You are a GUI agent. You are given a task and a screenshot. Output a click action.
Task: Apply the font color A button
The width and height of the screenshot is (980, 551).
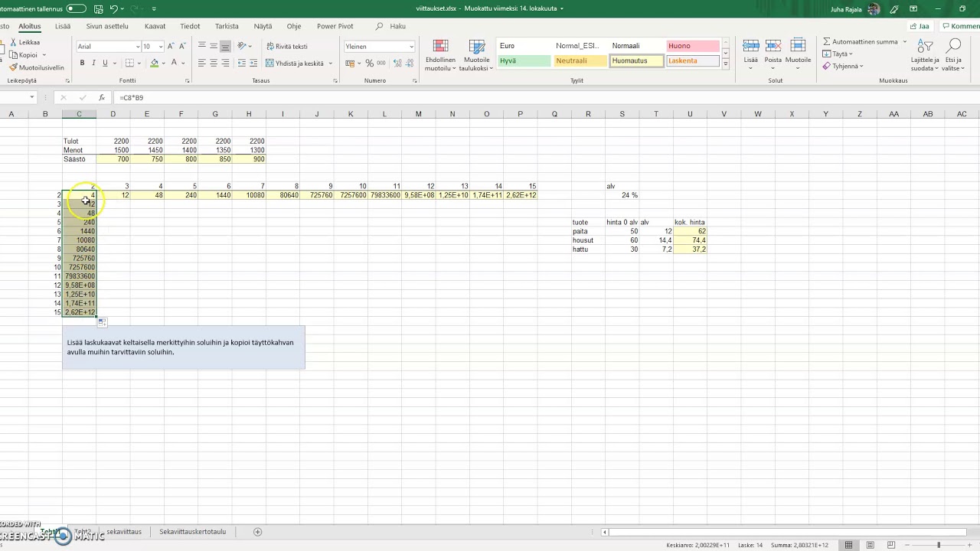pyautogui.click(x=174, y=63)
